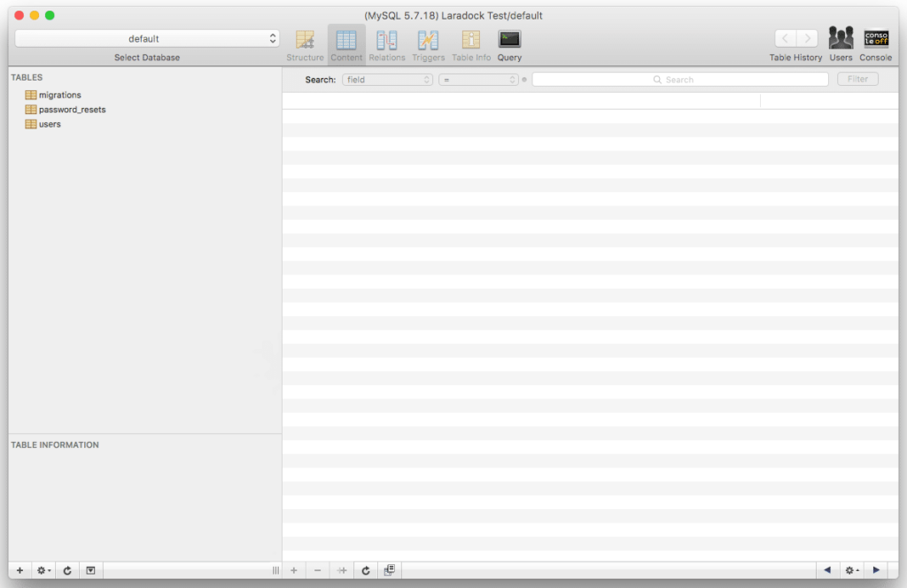The image size is (907, 588).
Task: Click the migrations table icon
Action: tap(31, 95)
